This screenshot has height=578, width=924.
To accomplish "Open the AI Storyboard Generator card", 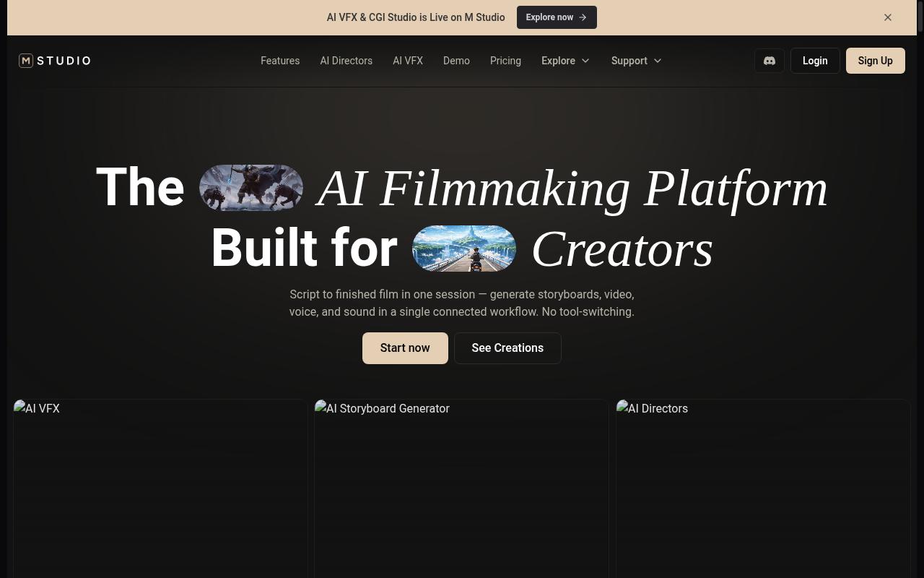I will 461,488.
